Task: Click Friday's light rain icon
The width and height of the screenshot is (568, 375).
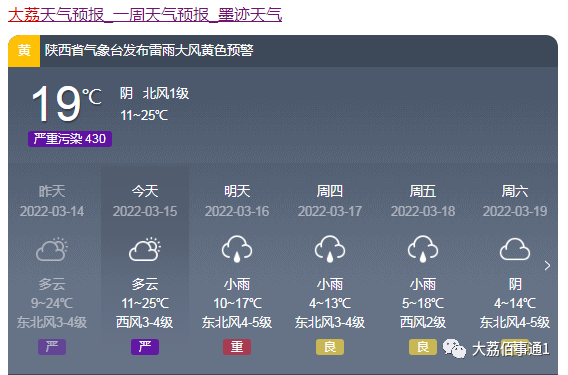Action: (x=423, y=249)
